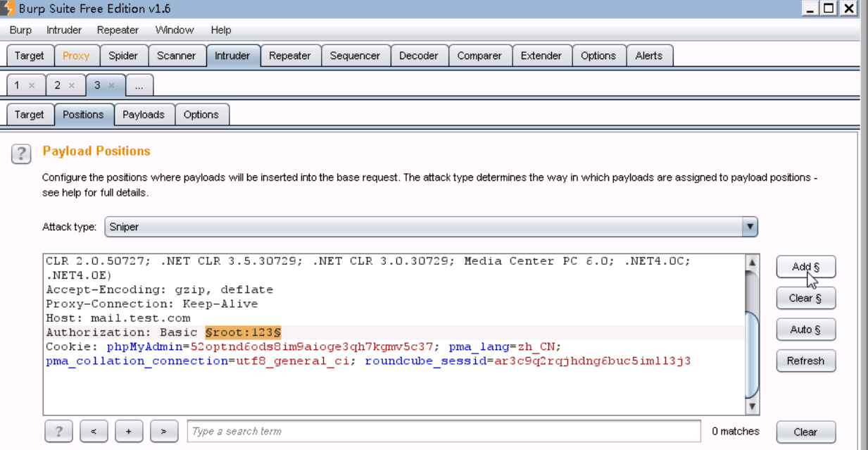Close Intruder attack tab 3
Image resolution: width=868 pixels, height=450 pixels.
(111, 85)
